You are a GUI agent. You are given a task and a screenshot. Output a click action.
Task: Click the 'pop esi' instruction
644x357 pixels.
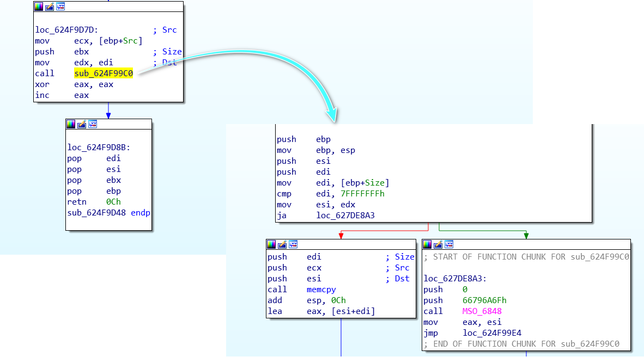[x=94, y=169]
